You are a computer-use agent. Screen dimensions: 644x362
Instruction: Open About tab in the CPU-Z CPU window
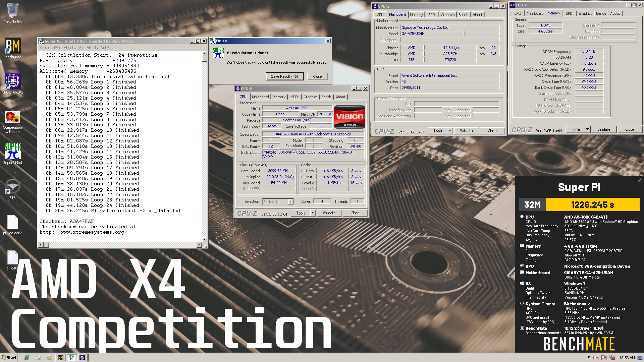point(340,97)
